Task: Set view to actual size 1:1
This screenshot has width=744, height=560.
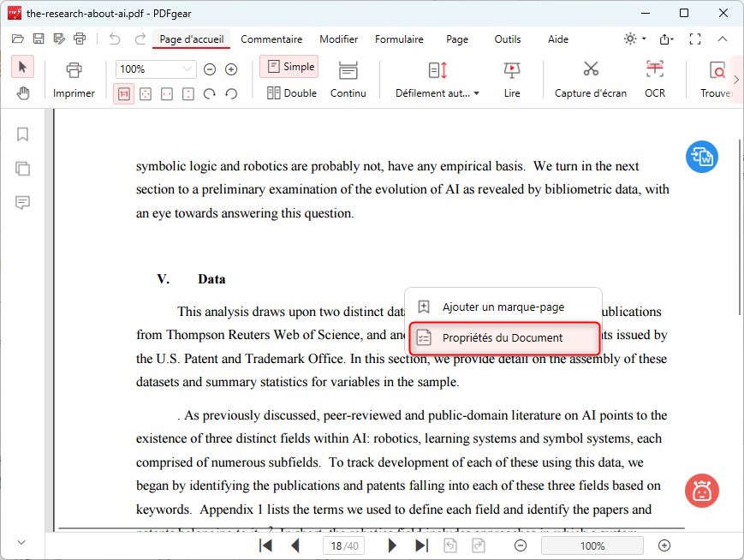Action: [x=124, y=94]
